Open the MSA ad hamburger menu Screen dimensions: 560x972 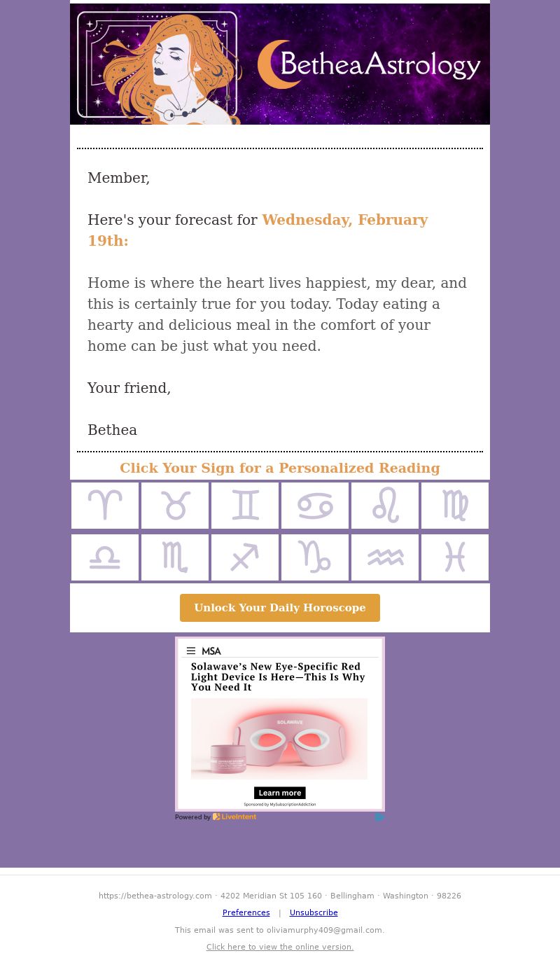tap(191, 651)
